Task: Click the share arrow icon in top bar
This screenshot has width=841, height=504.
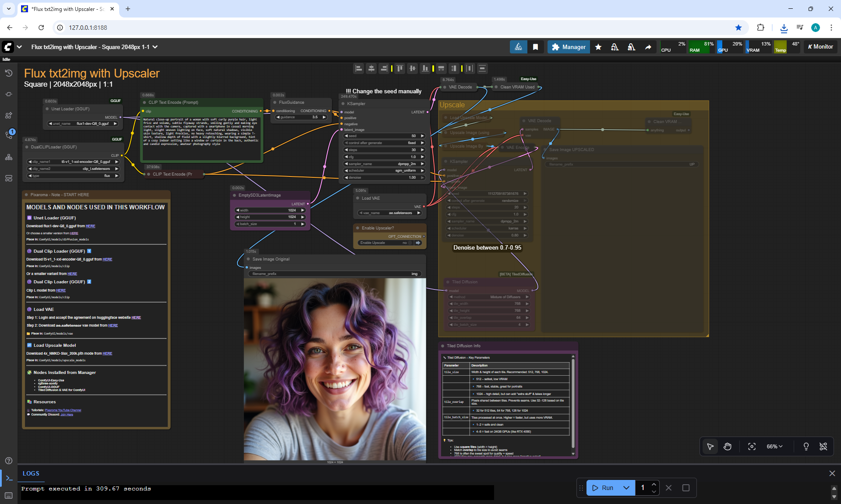Action: [648, 47]
